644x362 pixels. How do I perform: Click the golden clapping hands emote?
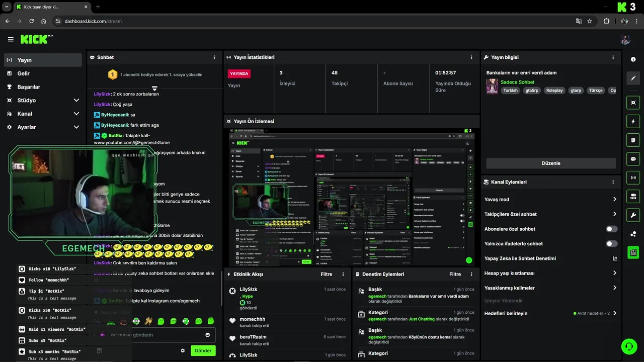pos(148,321)
